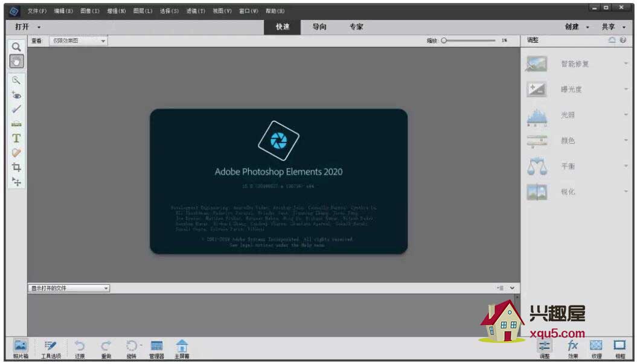Select the Straighten tool

pyautogui.click(x=16, y=124)
